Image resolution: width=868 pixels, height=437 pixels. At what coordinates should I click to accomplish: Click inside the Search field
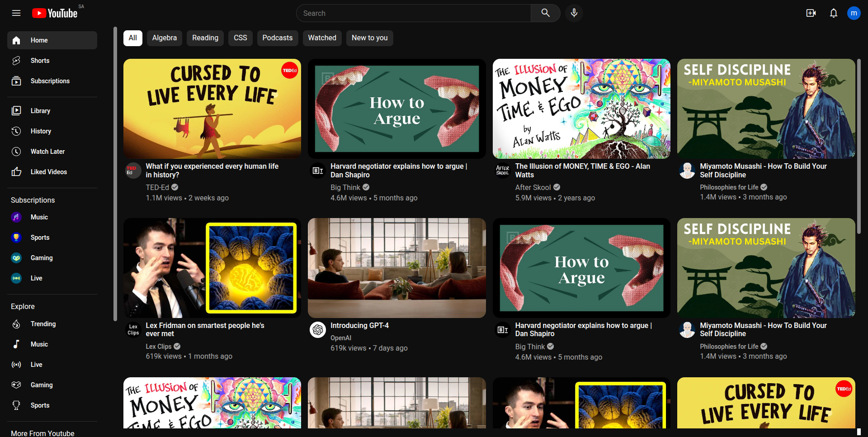click(x=414, y=13)
